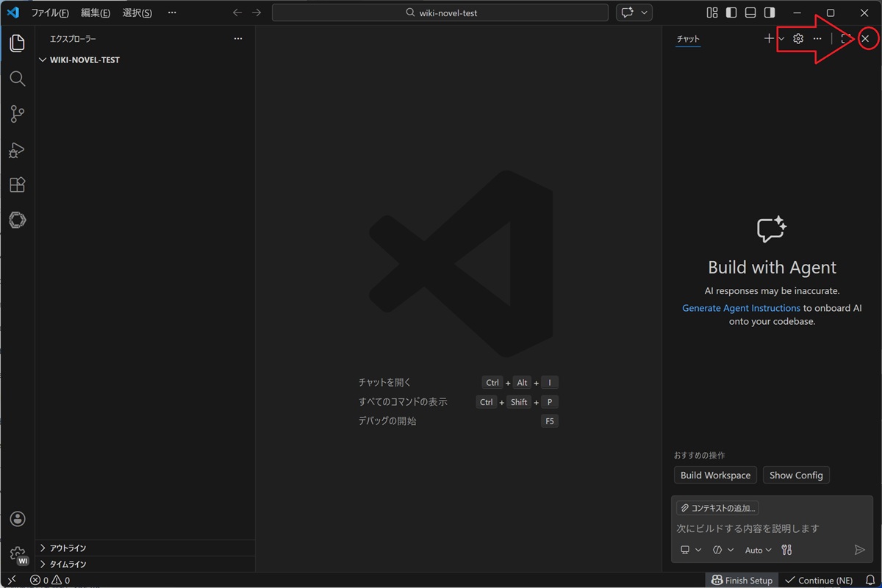Click the Build Workspace button

click(x=715, y=475)
